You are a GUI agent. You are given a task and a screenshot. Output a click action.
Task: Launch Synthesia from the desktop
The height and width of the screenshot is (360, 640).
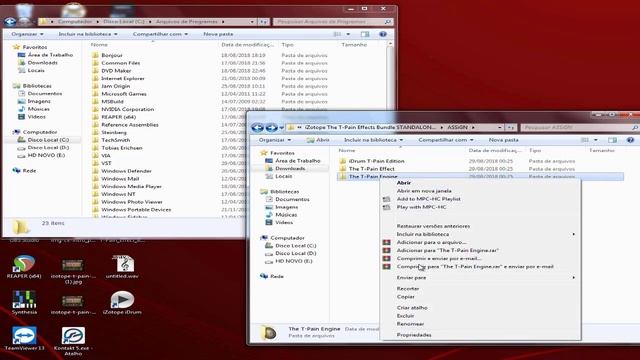[x=24, y=302]
